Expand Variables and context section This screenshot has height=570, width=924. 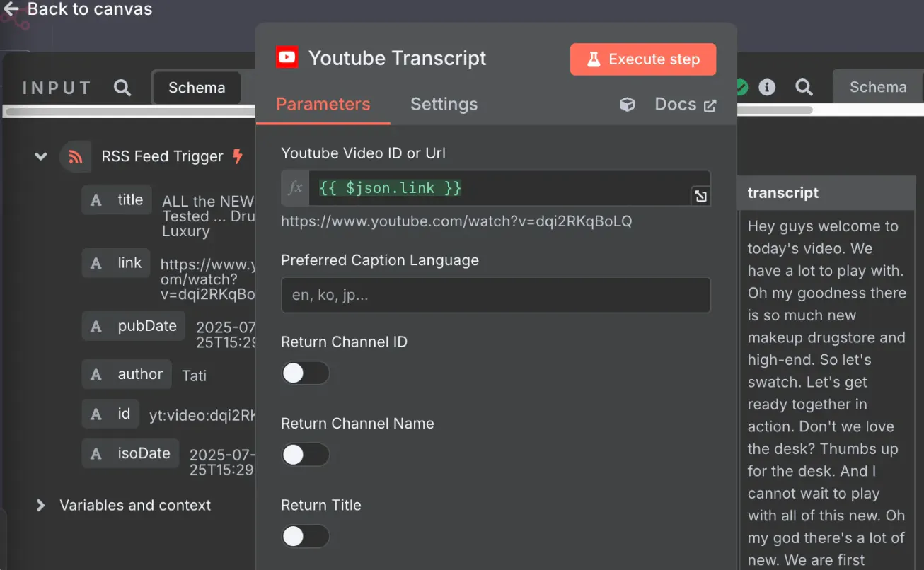[41, 505]
